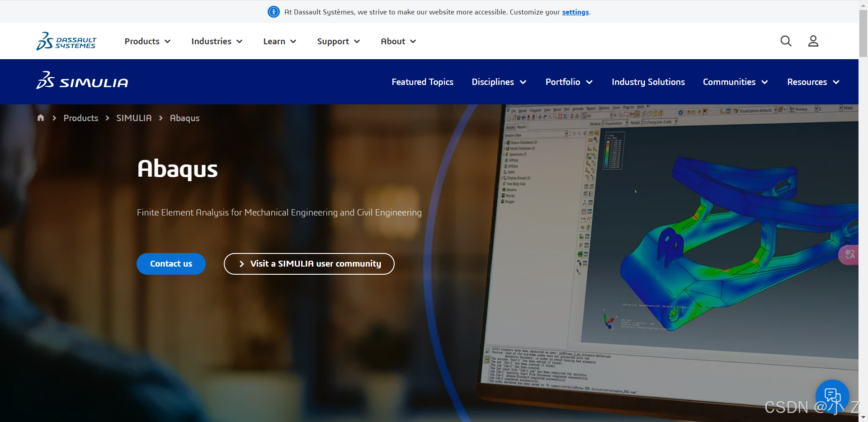The image size is (868, 422).
Task: Expand the Communities dropdown
Action: point(736,82)
